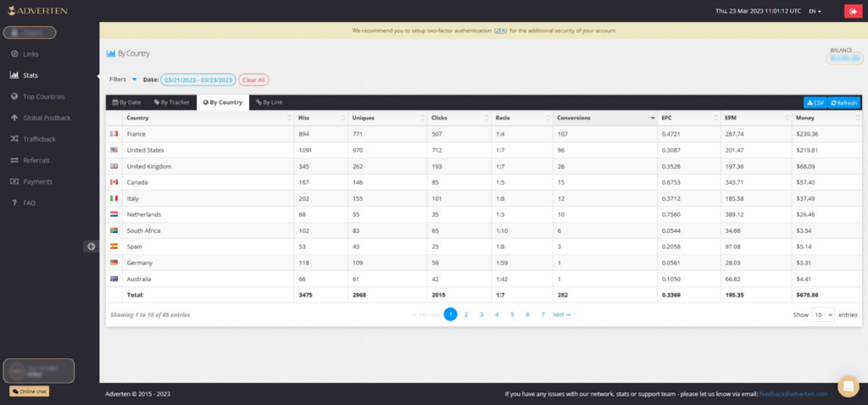
Task: Click the Germany flag icon
Action: 114,263
